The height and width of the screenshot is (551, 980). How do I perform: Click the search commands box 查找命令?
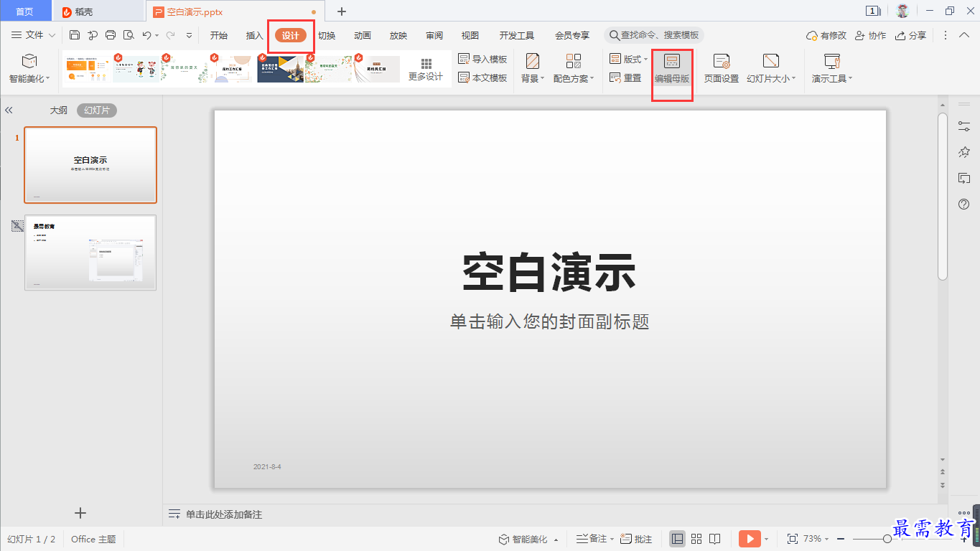pyautogui.click(x=655, y=35)
